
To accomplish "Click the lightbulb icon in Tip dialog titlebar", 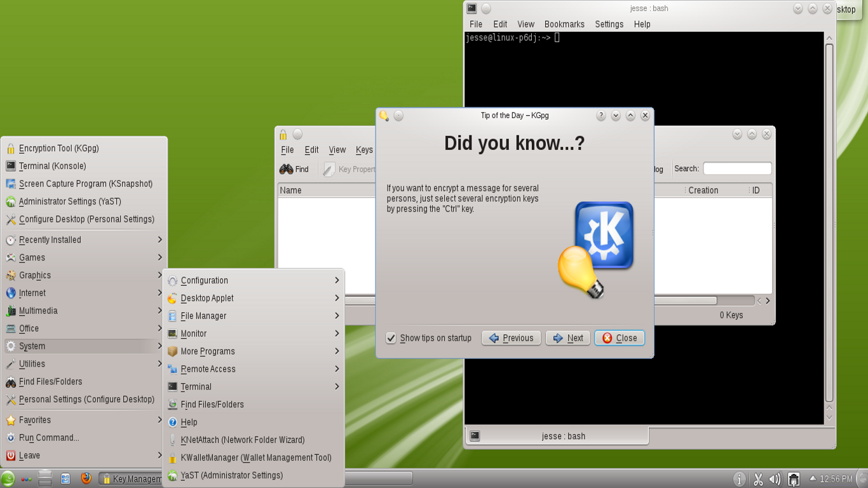I will (384, 116).
